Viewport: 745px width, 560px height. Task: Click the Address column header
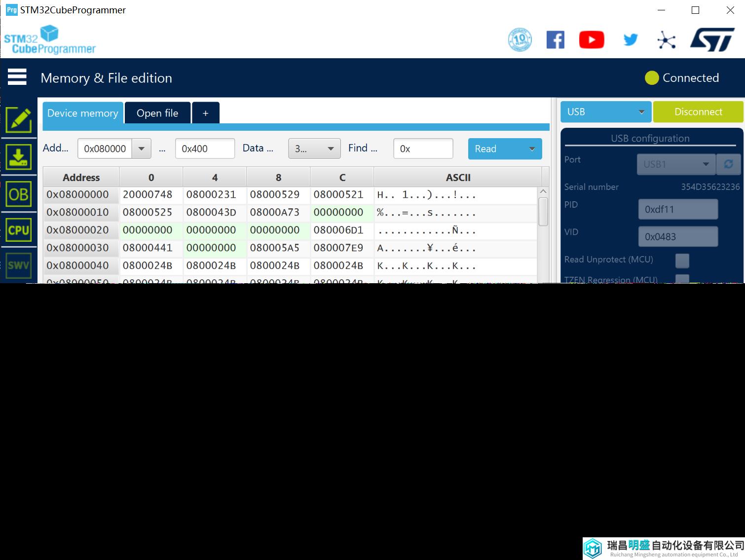tap(81, 177)
